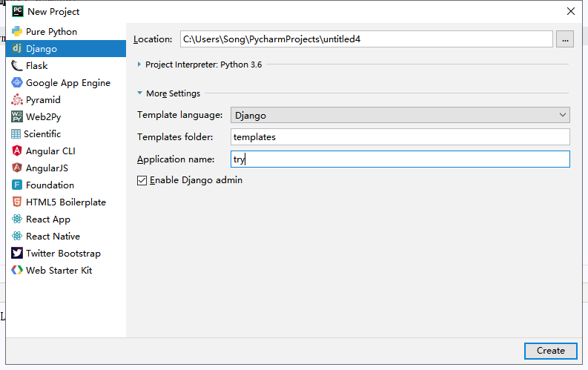Click the Template language: label
The width and height of the screenshot is (588, 370).
coord(180,115)
